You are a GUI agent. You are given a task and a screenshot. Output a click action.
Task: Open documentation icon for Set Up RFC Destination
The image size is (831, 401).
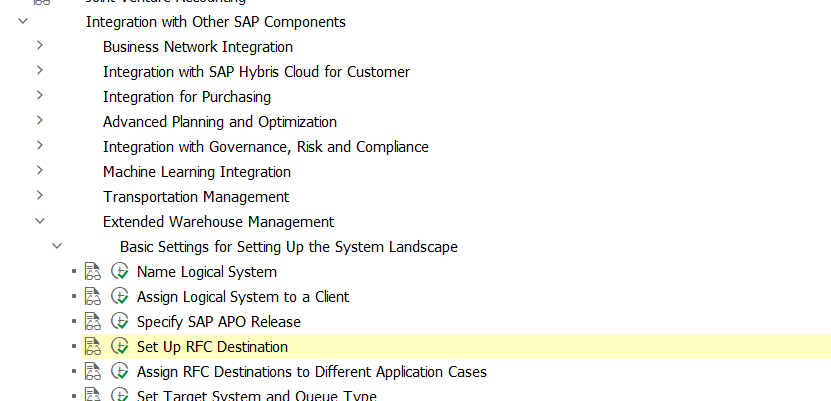coord(93,346)
